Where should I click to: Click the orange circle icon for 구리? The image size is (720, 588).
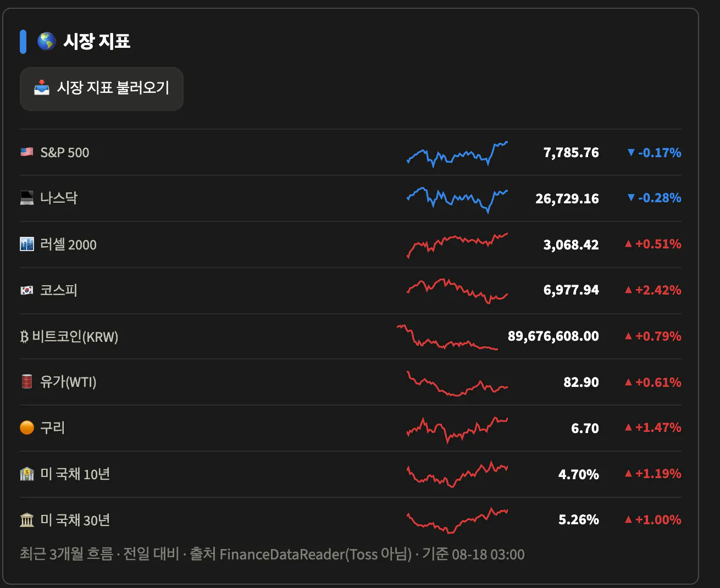coord(27,428)
